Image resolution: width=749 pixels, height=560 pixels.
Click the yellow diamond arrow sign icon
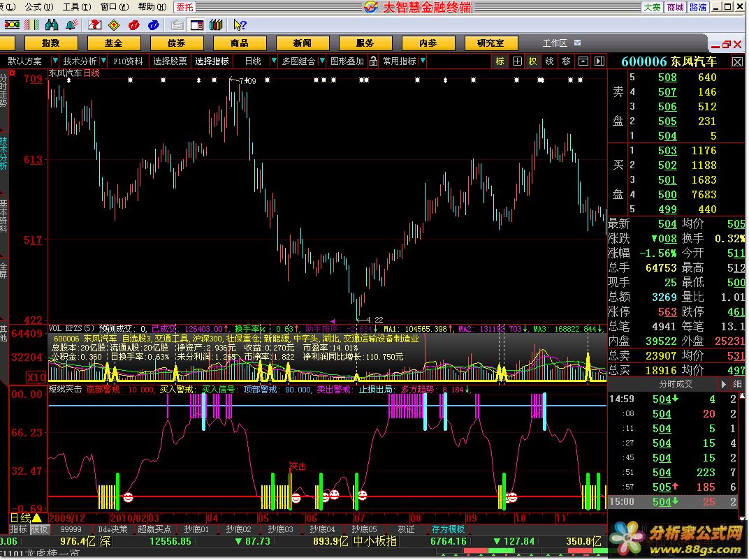(114, 24)
